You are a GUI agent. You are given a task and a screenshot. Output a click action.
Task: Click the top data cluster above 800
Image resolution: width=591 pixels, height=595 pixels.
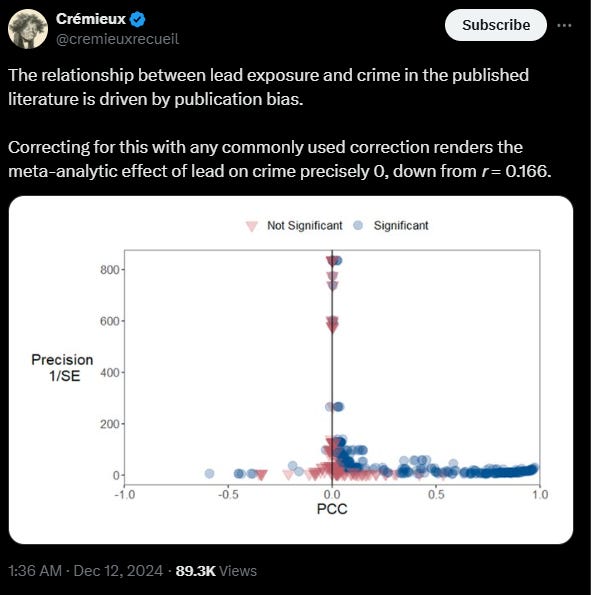(334, 261)
